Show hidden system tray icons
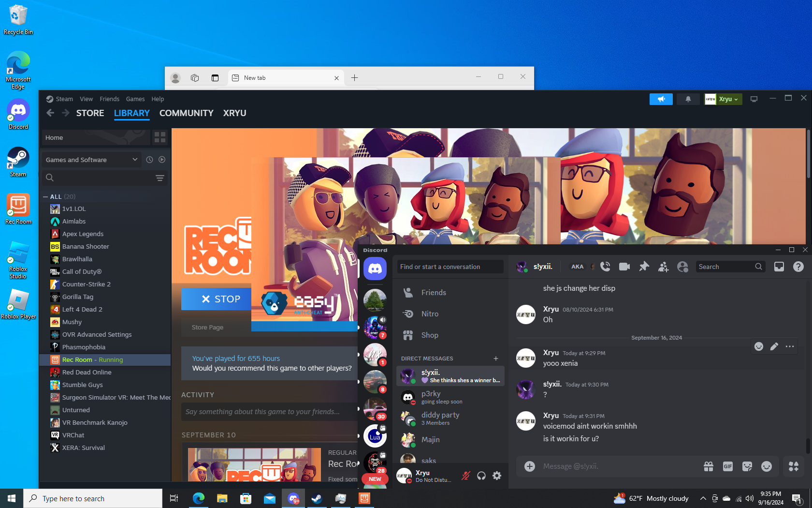Image resolution: width=812 pixels, height=508 pixels. (703, 498)
